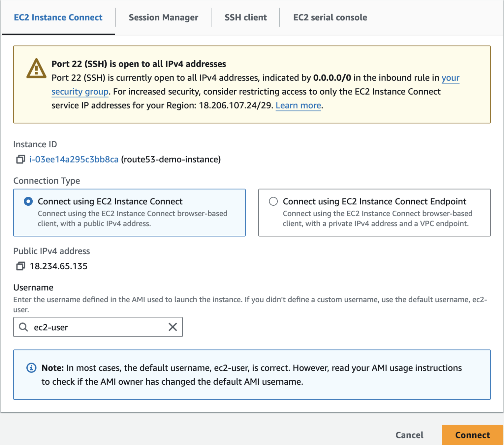
Task: Click the warning triangle icon in alert
Action: point(36,69)
